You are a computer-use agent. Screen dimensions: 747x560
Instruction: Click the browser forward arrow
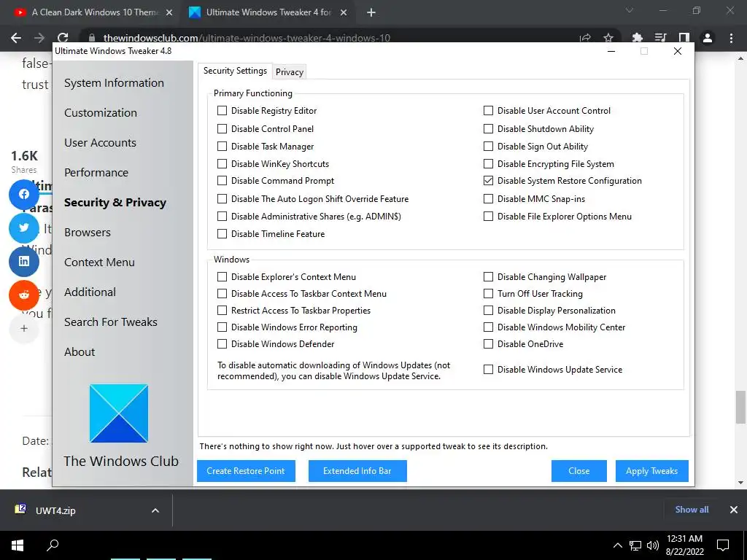39,38
